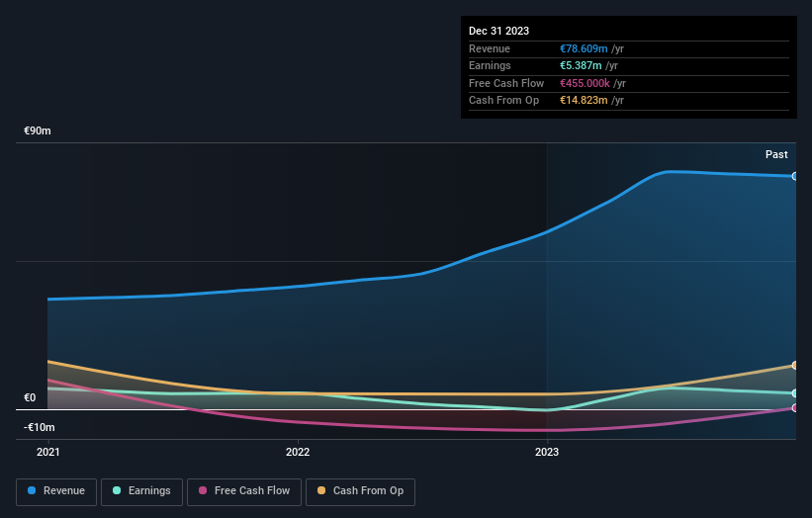Image resolution: width=812 pixels, height=518 pixels.
Task: Click the 2023 x-axis label
Action: pyautogui.click(x=547, y=452)
